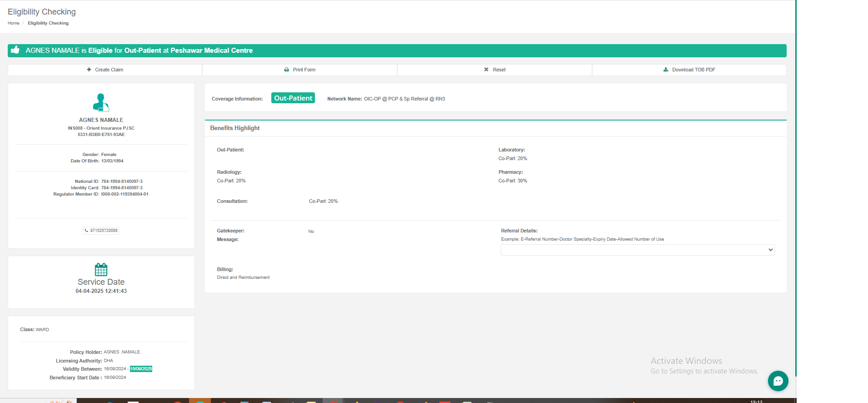Expand the Referral Details dropdown
The image size is (868, 403).
click(x=637, y=250)
